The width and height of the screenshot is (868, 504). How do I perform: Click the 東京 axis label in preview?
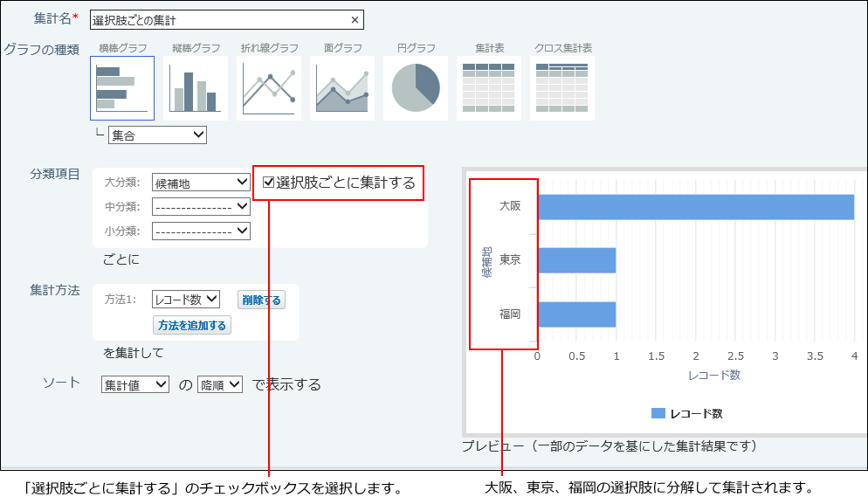coord(510,259)
